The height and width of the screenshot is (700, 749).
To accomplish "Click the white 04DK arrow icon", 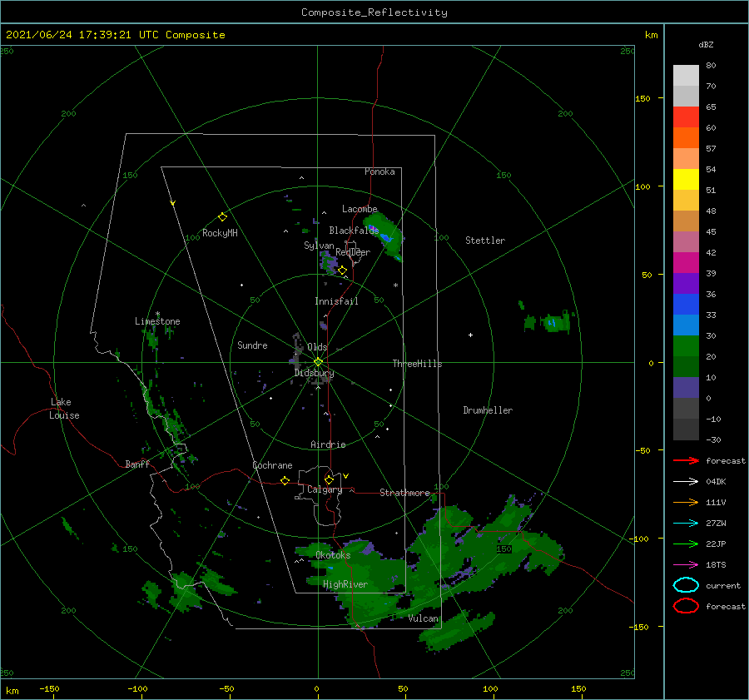I will pos(686,481).
